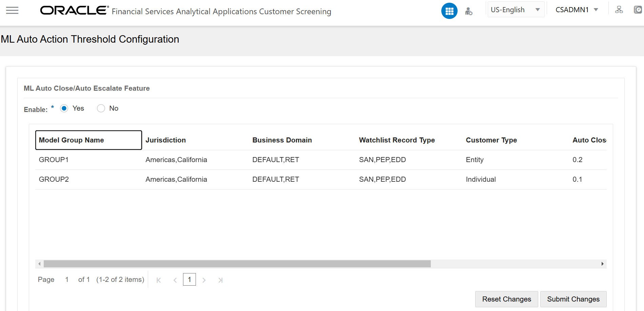Click the Reset Changes button
Screen dimensions: 644x311
click(x=506, y=299)
